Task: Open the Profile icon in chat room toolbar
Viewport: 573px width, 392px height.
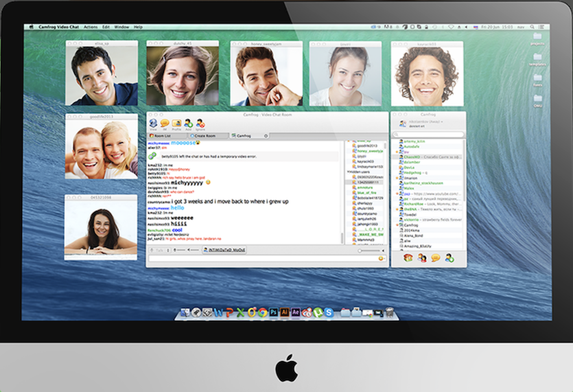Action: tap(176, 124)
